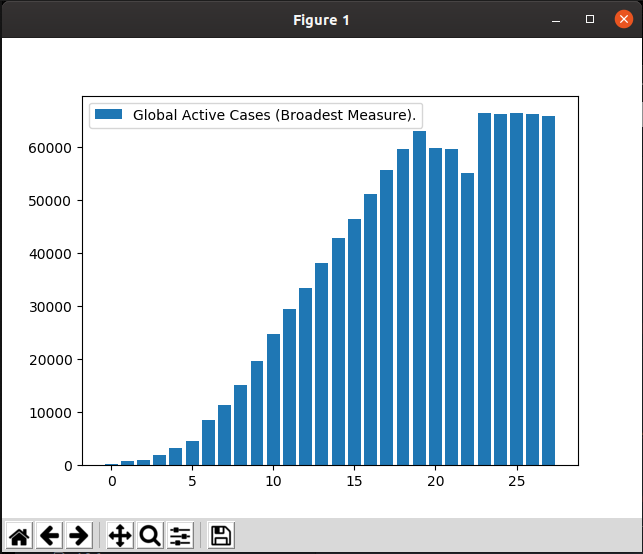Viewport: 643px width, 554px height.
Task: Minimize the Figure 1 window
Action: (556, 20)
